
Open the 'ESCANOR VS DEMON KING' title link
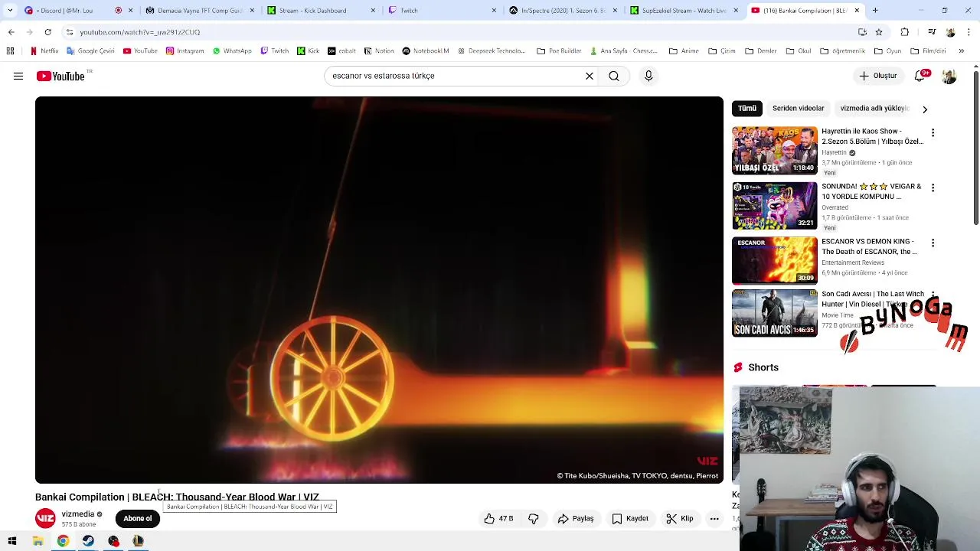click(869, 246)
